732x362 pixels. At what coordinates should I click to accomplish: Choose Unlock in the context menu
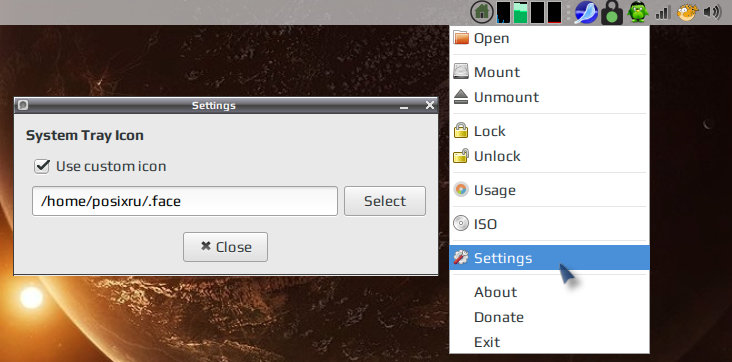(x=549, y=156)
